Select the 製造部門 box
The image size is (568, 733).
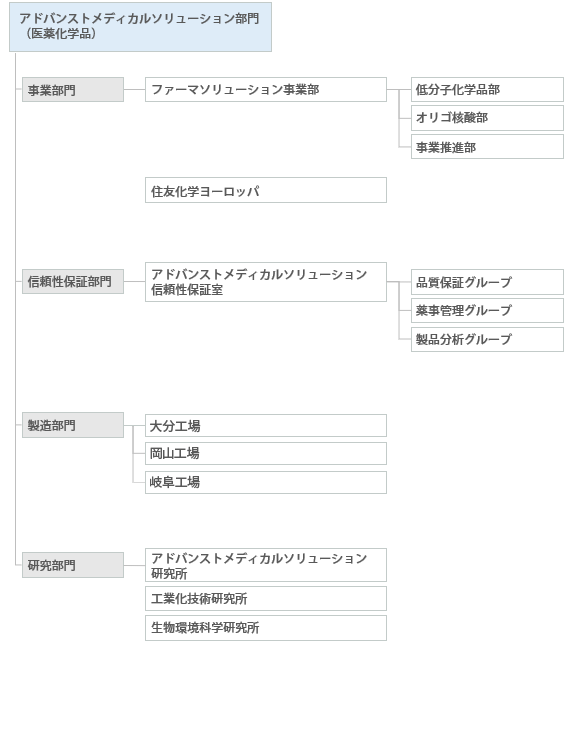point(73,425)
